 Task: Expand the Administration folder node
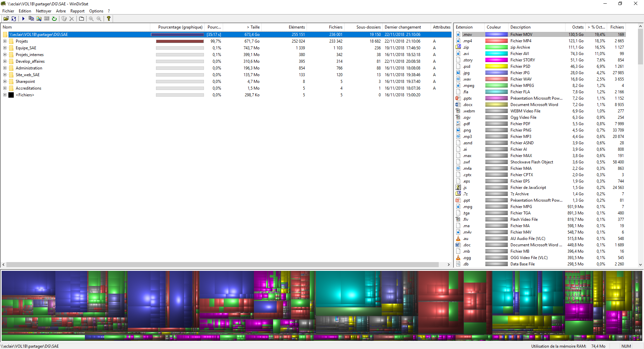click(5, 68)
